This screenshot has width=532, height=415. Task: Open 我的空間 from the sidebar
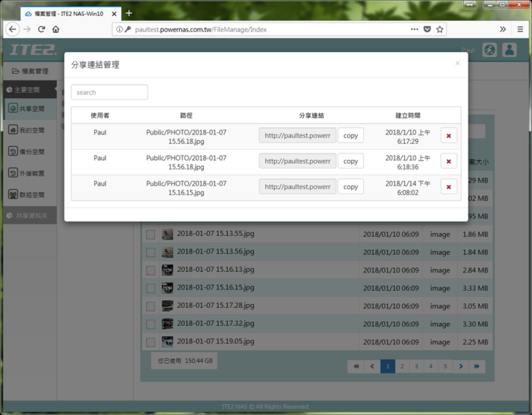(28, 130)
